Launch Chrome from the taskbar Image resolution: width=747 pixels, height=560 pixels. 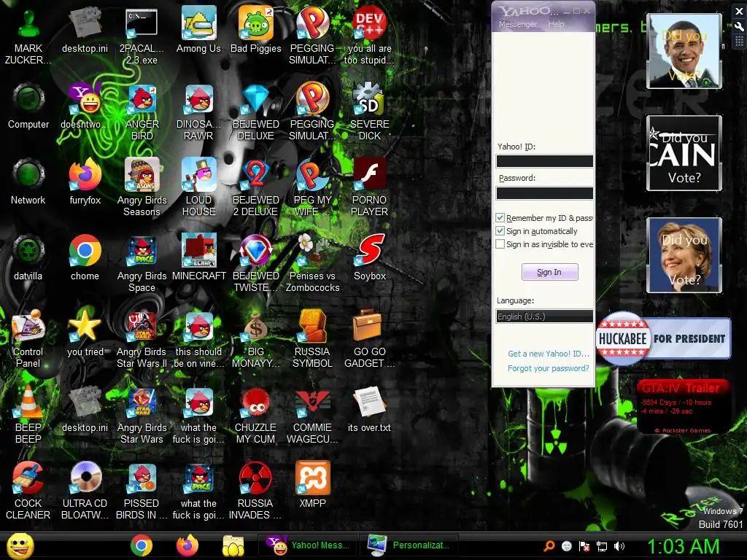pos(142,545)
